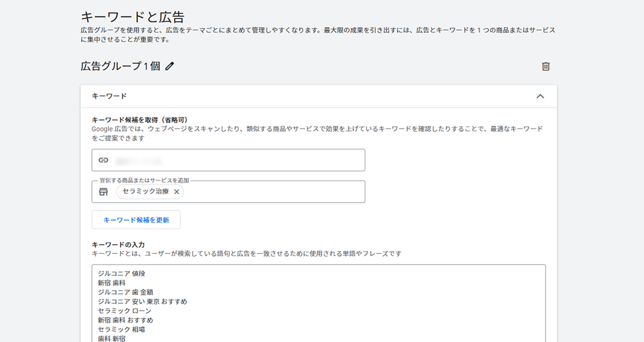Collapse the キーワード section chevron

click(x=540, y=96)
